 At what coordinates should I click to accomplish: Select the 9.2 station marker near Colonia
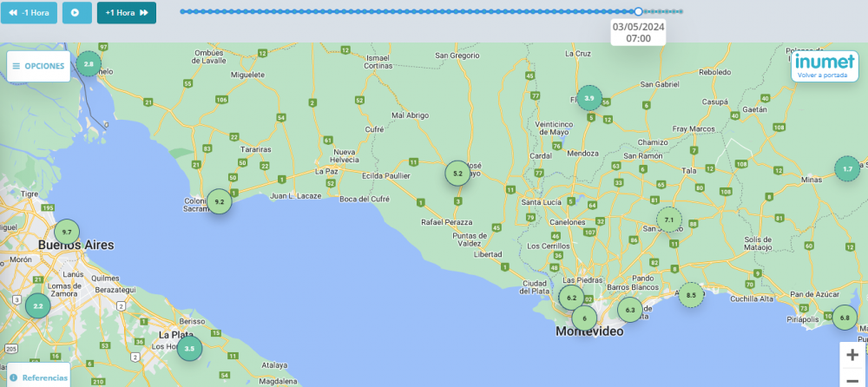click(x=219, y=201)
